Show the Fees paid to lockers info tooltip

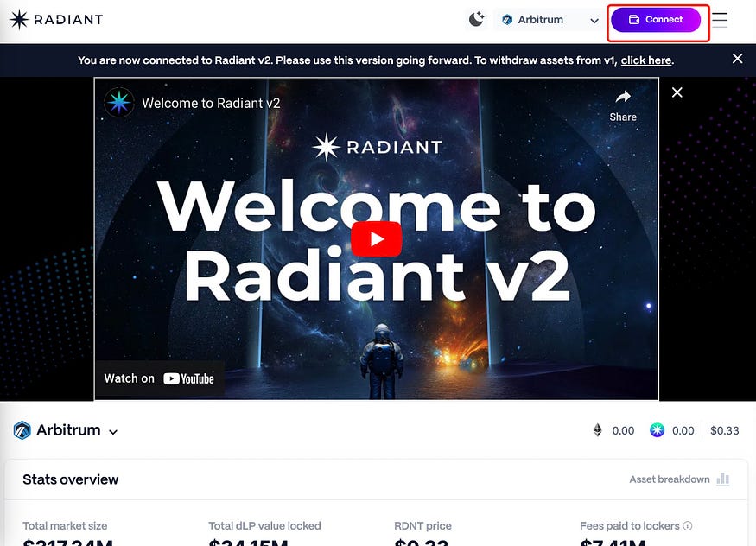pos(688,526)
